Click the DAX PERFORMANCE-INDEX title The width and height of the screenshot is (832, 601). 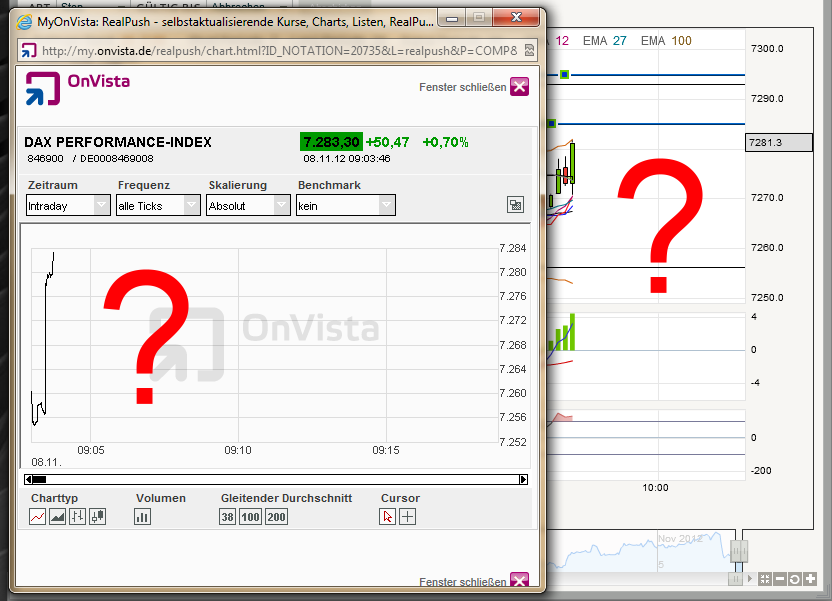coord(118,142)
